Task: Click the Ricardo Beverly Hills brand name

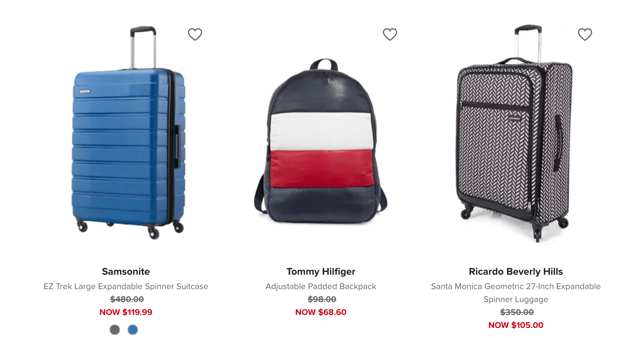Action: pos(516,271)
